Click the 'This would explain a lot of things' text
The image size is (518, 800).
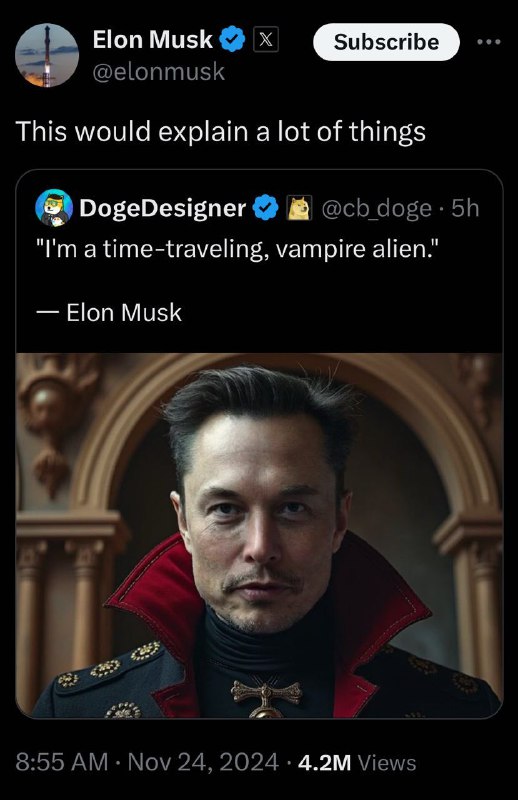[220, 132]
